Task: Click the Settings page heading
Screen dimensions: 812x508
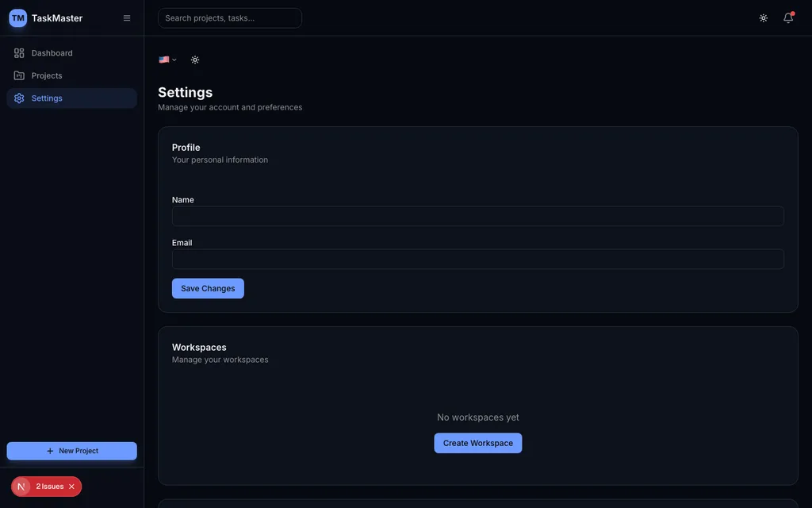Action: (185, 92)
